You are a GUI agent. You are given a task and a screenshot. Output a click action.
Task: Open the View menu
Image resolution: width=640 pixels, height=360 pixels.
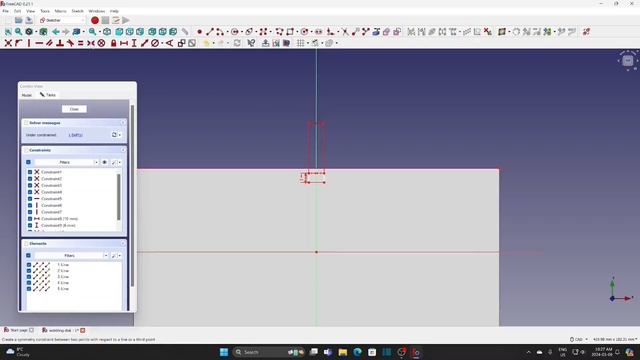point(31,11)
